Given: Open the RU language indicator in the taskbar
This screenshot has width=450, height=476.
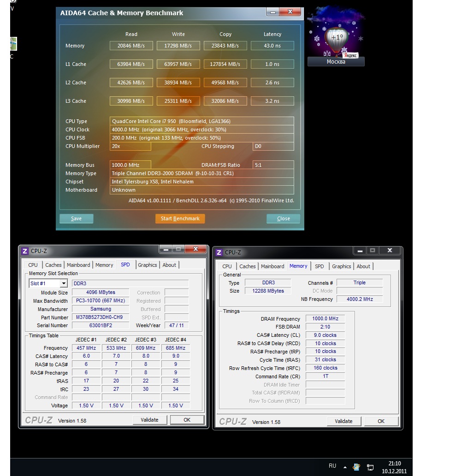Looking at the screenshot, I should coord(332,466).
